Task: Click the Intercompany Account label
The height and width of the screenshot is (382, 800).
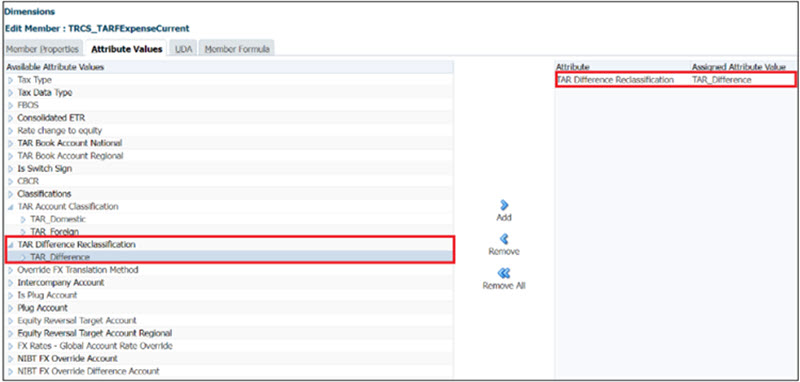Action: (61, 283)
